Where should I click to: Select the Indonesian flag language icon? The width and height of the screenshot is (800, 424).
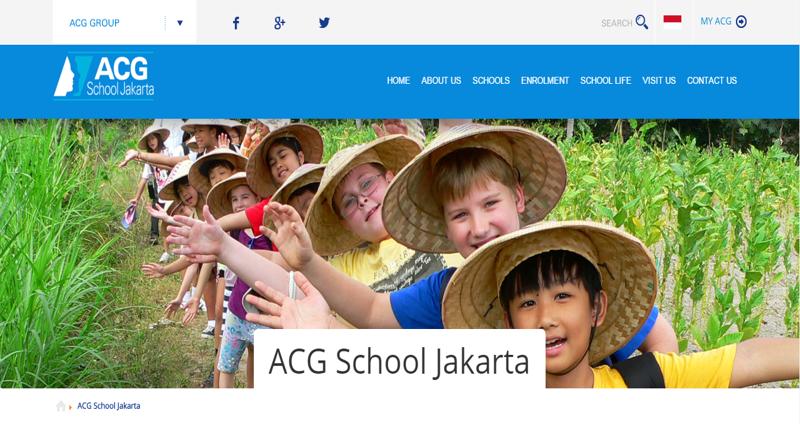click(x=672, y=21)
